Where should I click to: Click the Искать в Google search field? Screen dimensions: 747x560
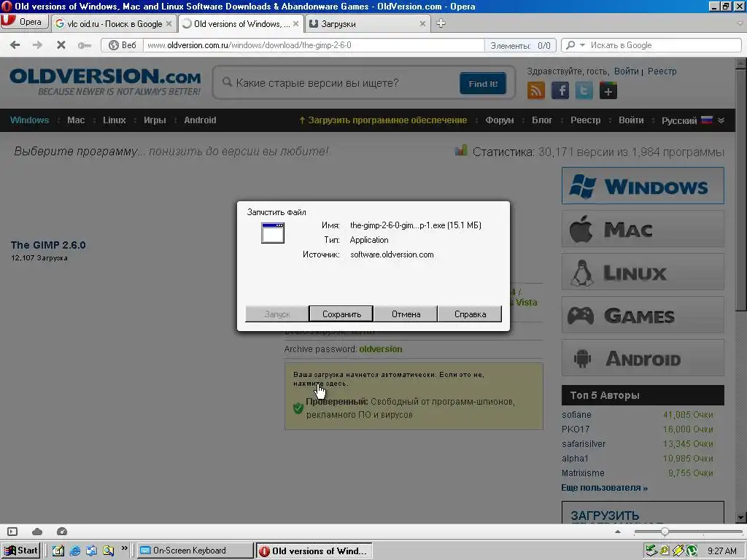click(x=664, y=45)
